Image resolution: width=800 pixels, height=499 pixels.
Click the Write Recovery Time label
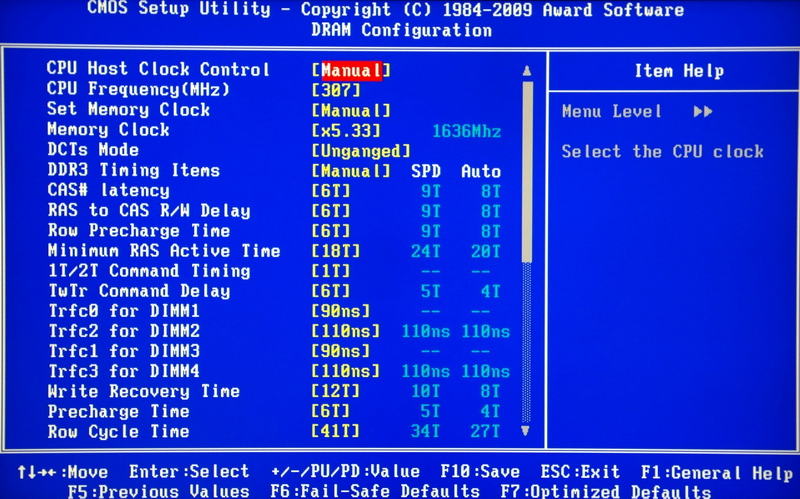[x=143, y=391]
